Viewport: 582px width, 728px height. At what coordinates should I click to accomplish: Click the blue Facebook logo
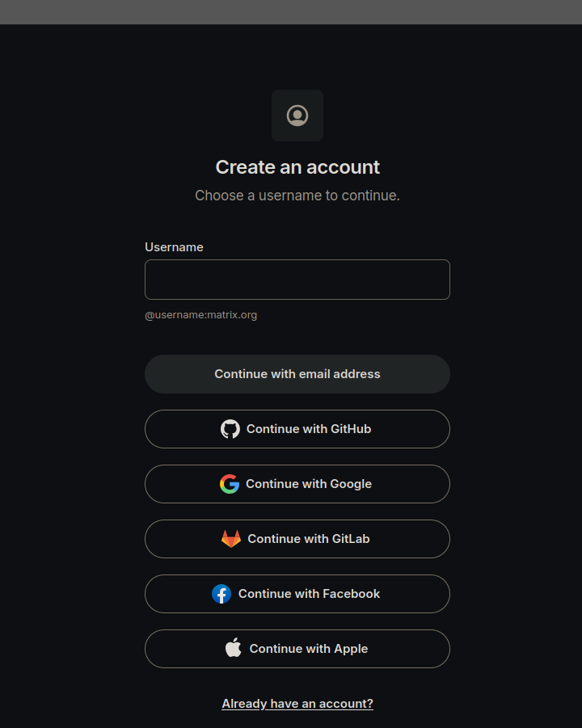click(x=221, y=594)
